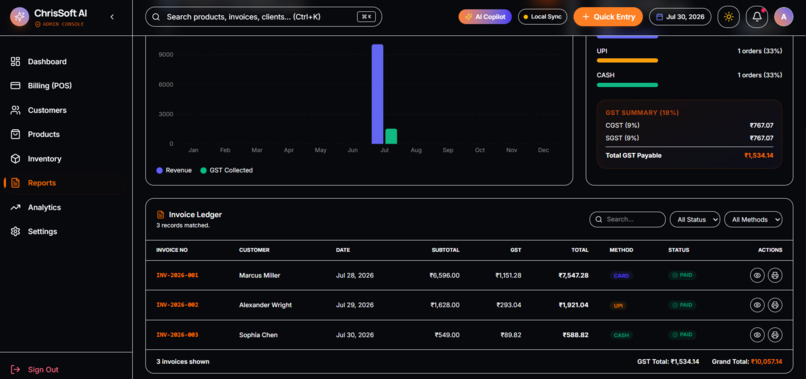This screenshot has width=806, height=379.
Task: Open notifications bell
Action: click(x=757, y=17)
